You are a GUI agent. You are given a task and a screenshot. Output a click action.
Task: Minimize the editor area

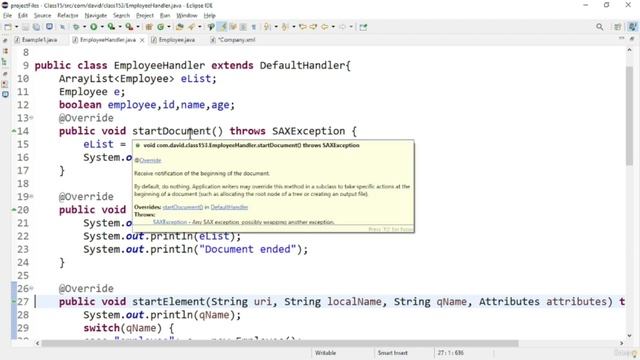pos(622,38)
